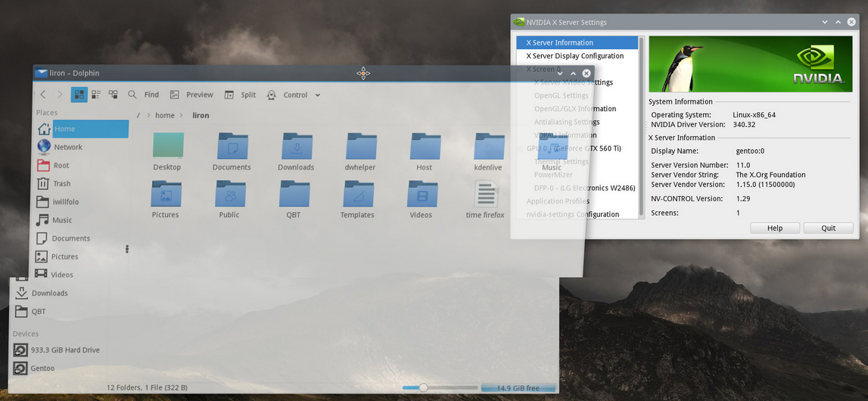868x401 pixels.
Task: Go forward in Dolphin navigation
Action: [60, 95]
